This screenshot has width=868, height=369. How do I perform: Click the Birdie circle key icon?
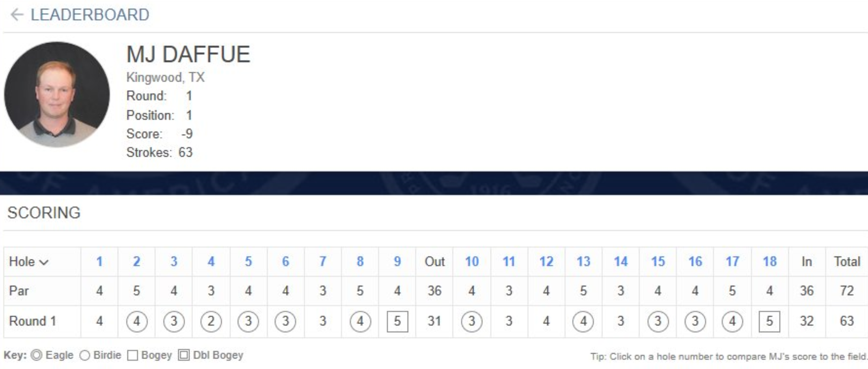tap(85, 356)
